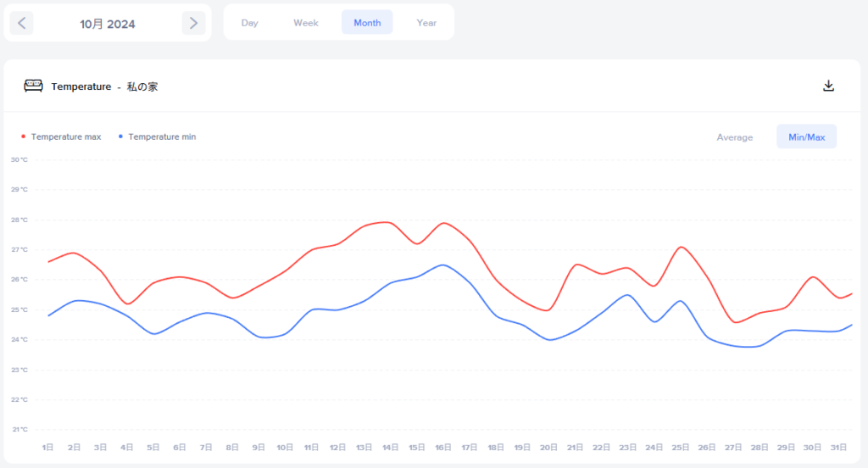
Task: Click the 10月 2024 date label
Action: coord(108,24)
